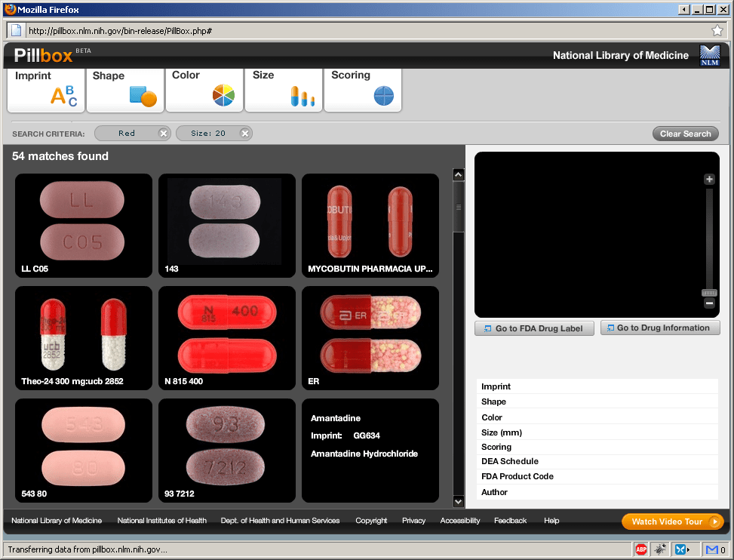Open the Accessibility footer link

tap(460, 520)
